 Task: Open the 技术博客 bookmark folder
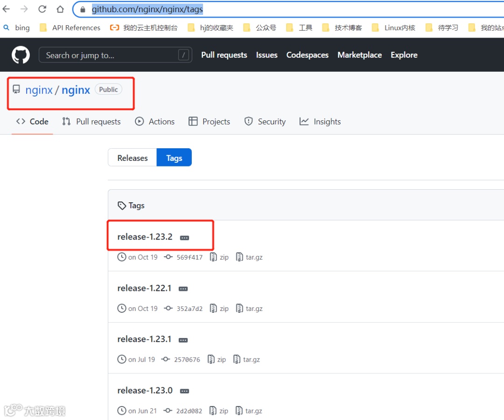pyautogui.click(x=342, y=28)
